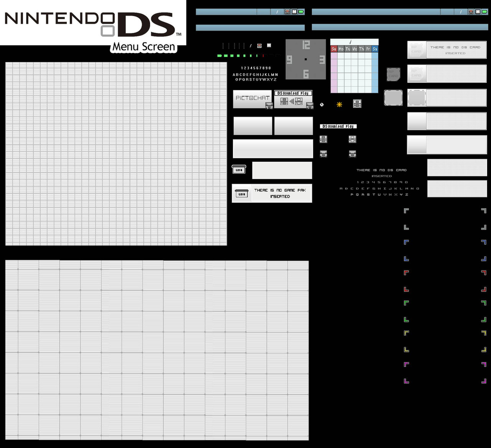The image size is (491, 448).
Task: Click the RP CARD icon in the no DS Card panel
Action: pyautogui.click(x=417, y=50)
